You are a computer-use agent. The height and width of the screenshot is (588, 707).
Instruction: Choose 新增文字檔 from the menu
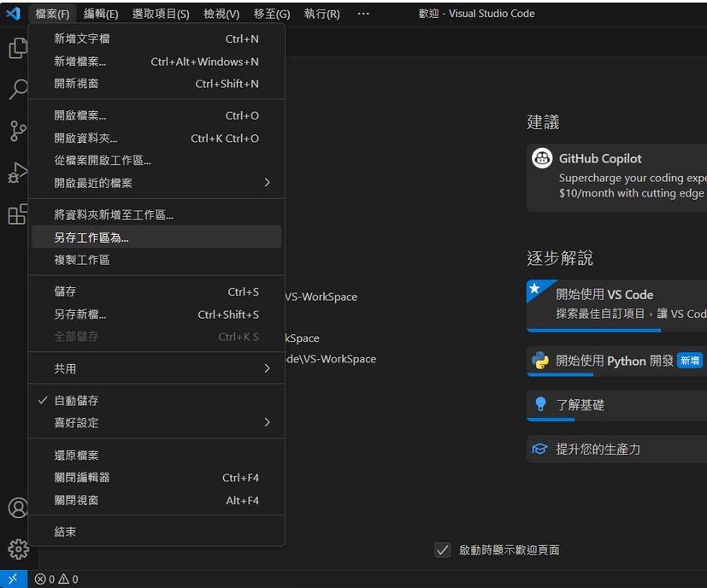coord(156,38)
